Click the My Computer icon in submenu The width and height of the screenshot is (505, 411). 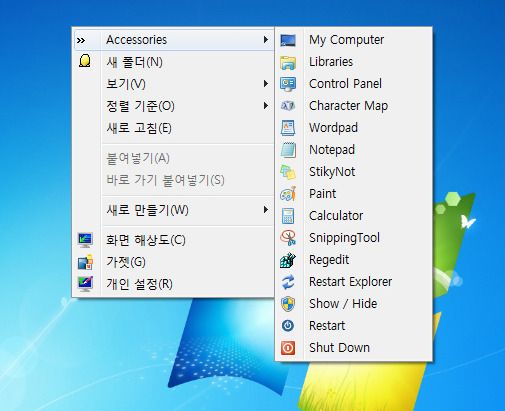pos(288,40)
